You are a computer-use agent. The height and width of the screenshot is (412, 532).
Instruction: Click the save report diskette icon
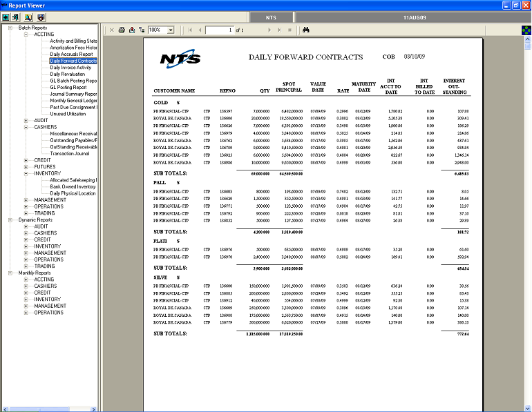(x=41, y=17)
